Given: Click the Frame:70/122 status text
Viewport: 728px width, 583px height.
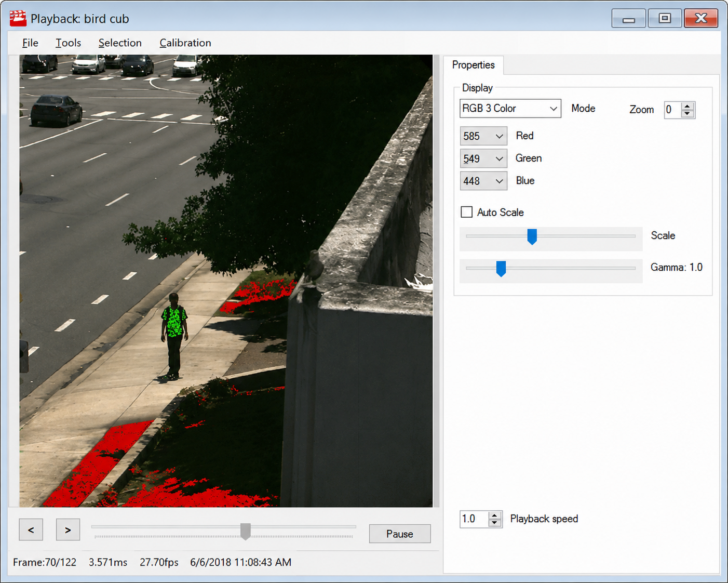Looking at the screenshot, I should pos(45,562).
